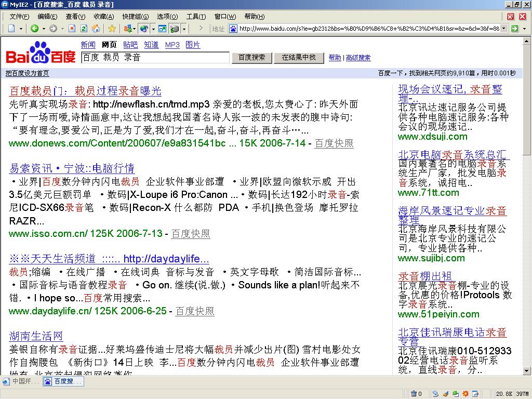Open the 选项(O) menu

coord(167,16)
